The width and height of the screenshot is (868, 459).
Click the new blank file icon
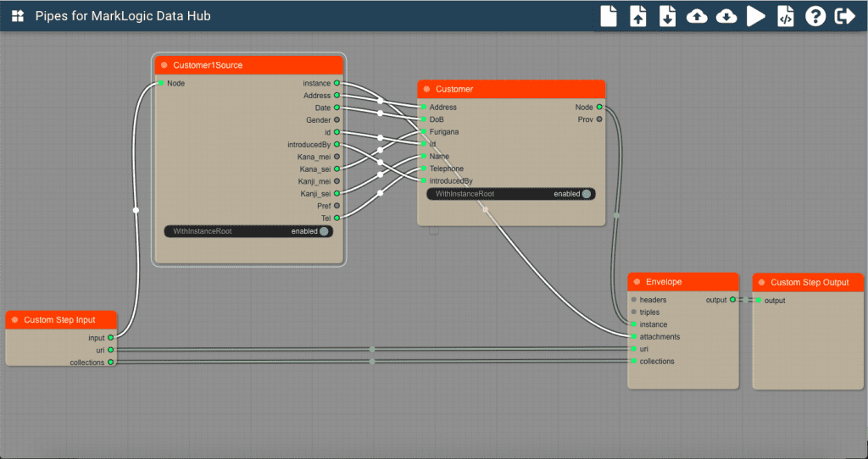(609, 16)
